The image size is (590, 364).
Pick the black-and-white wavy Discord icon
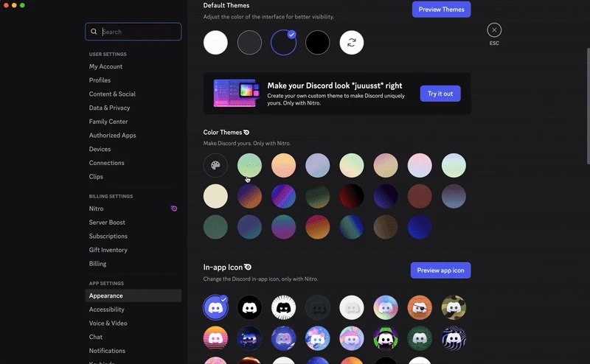pyautogui.click(x=454, y=338)
